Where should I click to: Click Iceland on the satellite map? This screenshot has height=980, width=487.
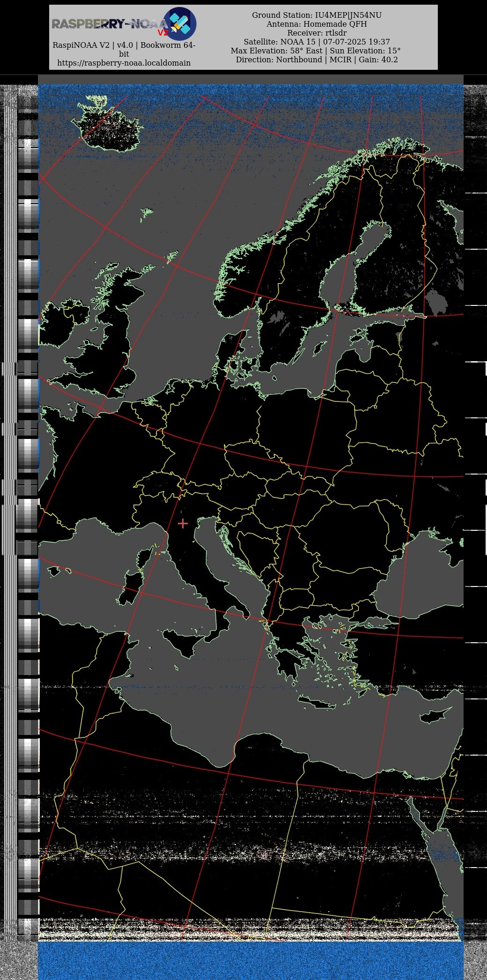point(108,125)
